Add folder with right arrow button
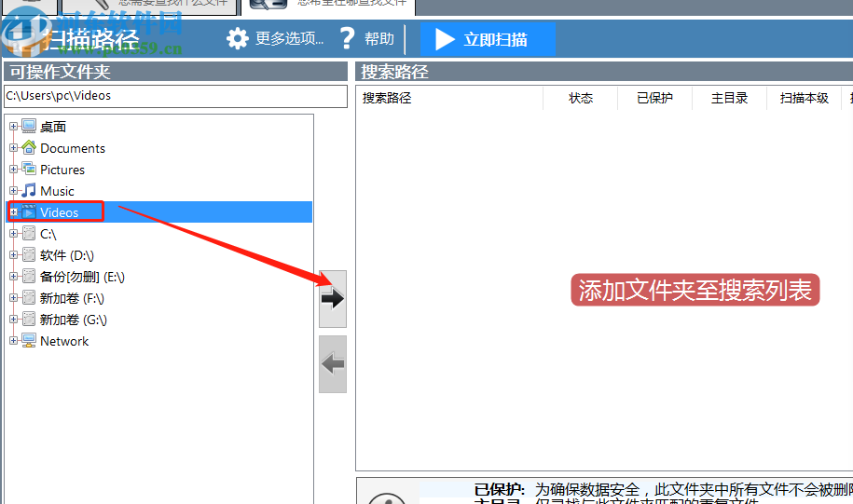Image resolution: width=853 pixels, height=504 pixels. click(x=333, y=298)
